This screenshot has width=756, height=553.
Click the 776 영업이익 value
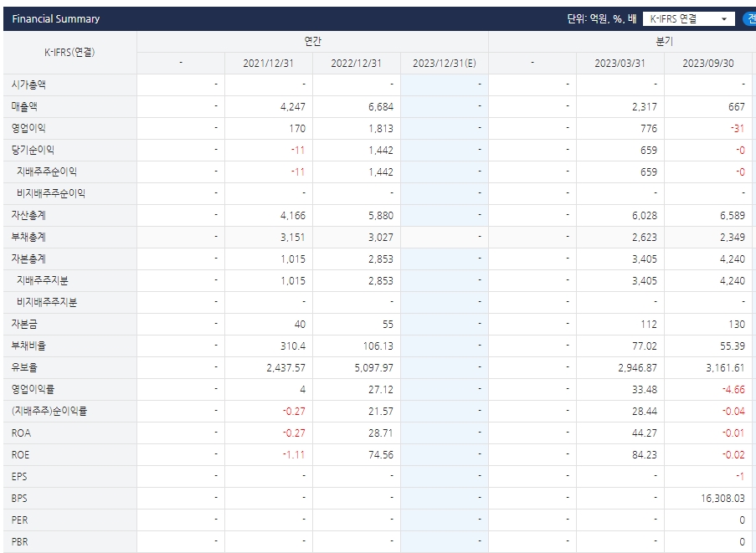click(649, 128)
